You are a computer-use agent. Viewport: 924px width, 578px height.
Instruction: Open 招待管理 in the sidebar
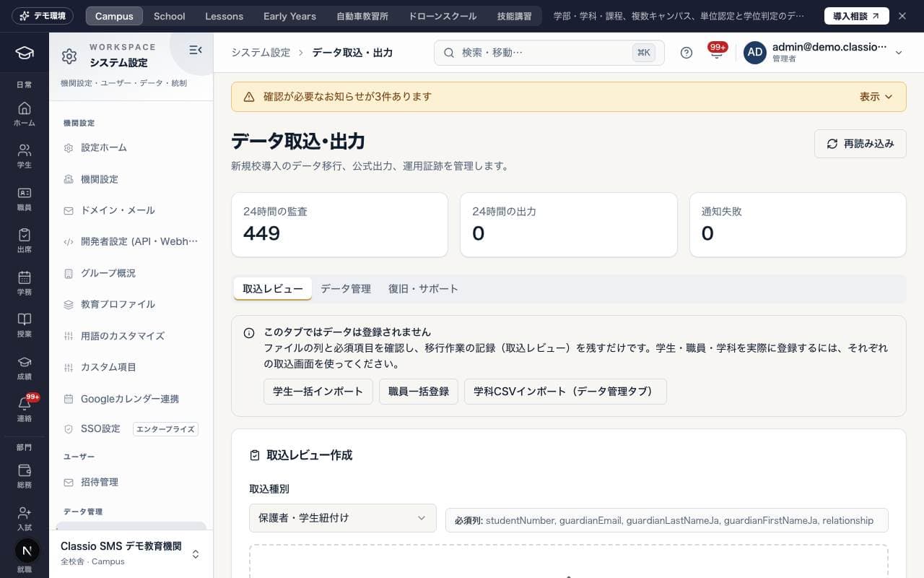[131, 482]
